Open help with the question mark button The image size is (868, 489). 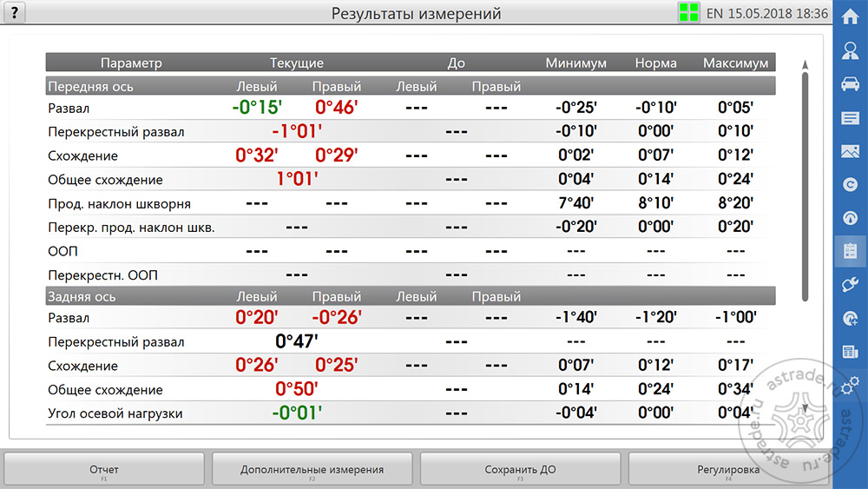(15, 12)
